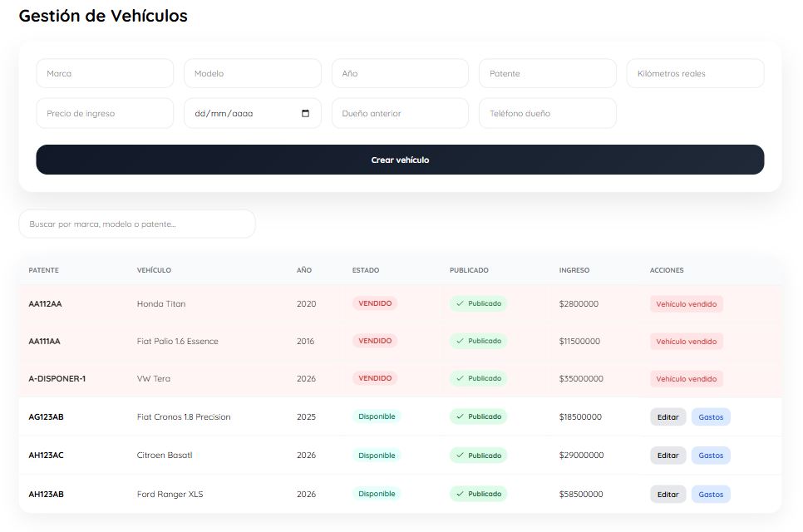The width and height of the screenshot is (803, 532).
Task: Click Editar for the Fiat Cronos row
Action: click(x=668, y=416)
